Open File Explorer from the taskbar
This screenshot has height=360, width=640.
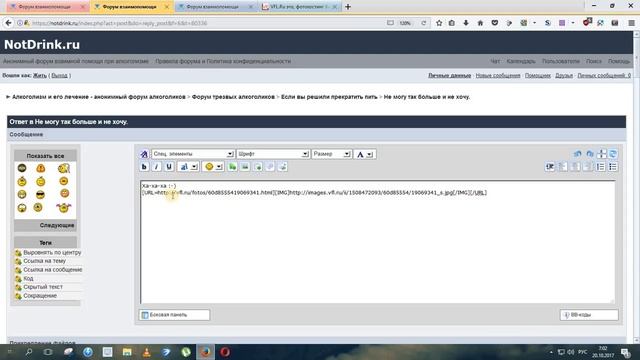click(127, 352)
